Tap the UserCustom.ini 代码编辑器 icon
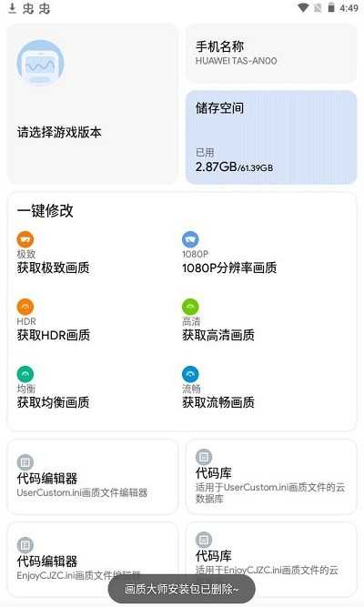Screen dimensions: 364x607 [25, 462]
